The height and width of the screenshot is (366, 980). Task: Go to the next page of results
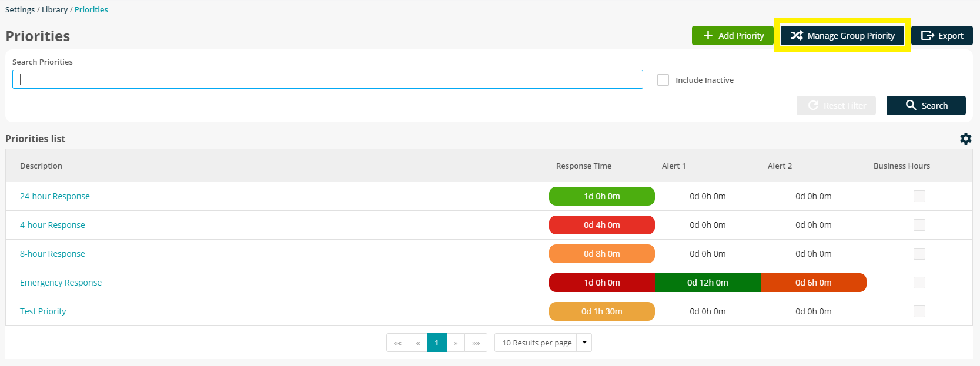click(456, 343)
